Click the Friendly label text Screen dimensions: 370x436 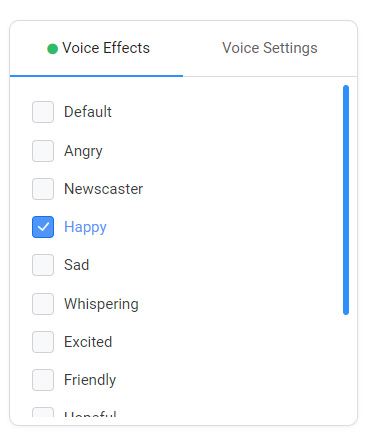(x=90, y=381)
